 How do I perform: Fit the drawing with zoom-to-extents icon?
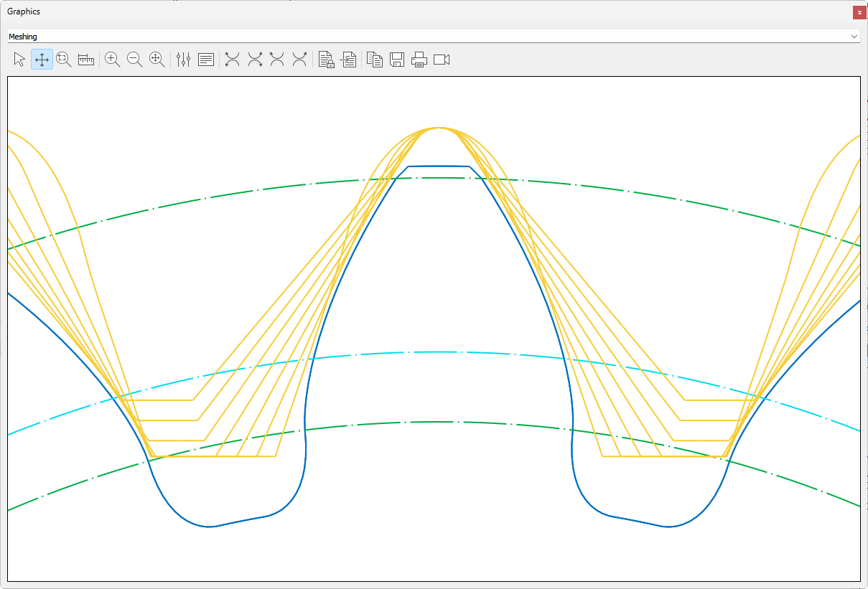157,60
